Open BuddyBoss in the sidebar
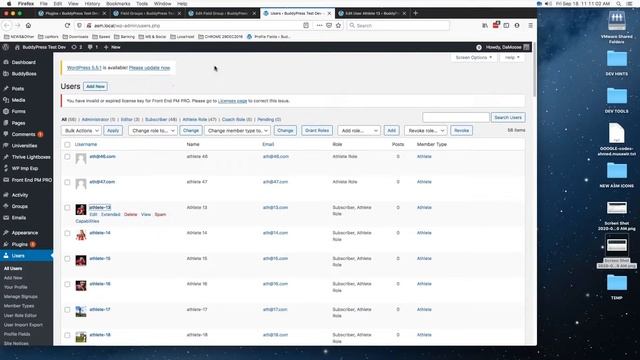This screenshot has height=360, width=640. click(x=24, y=74)
